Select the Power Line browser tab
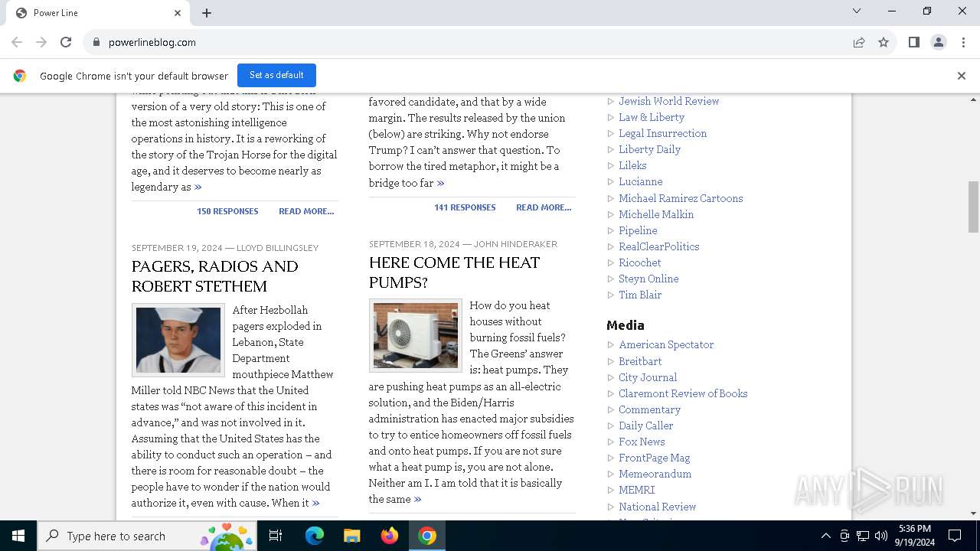Viewport: 980px width, 551px height. pyautogui.click(x=98, y=13)
